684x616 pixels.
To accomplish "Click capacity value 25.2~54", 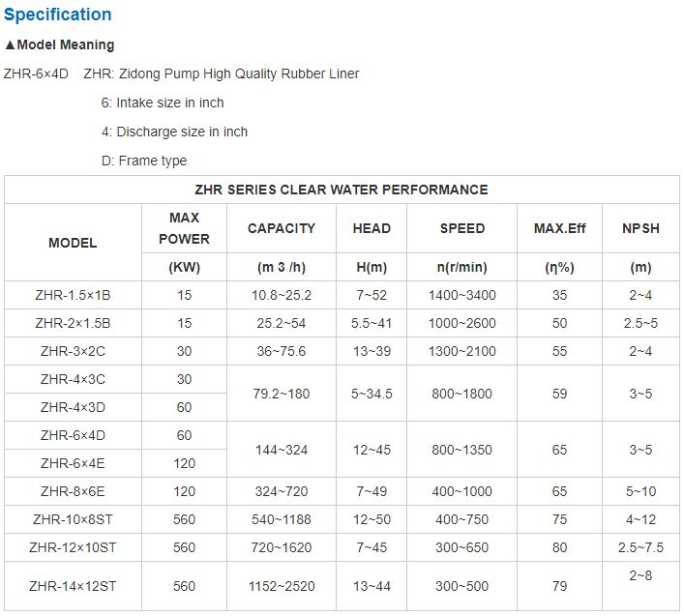I will coord(282,323).
